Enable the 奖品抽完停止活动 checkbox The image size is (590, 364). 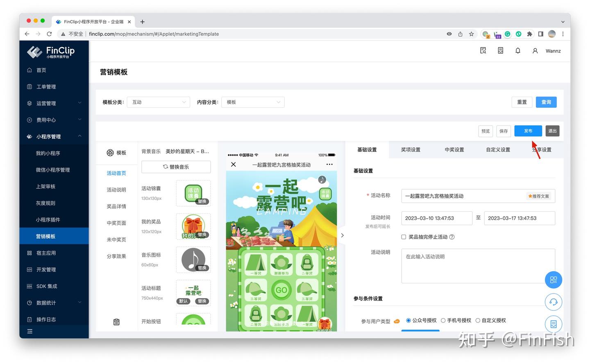pyautogui.click(x=404, y=237)
